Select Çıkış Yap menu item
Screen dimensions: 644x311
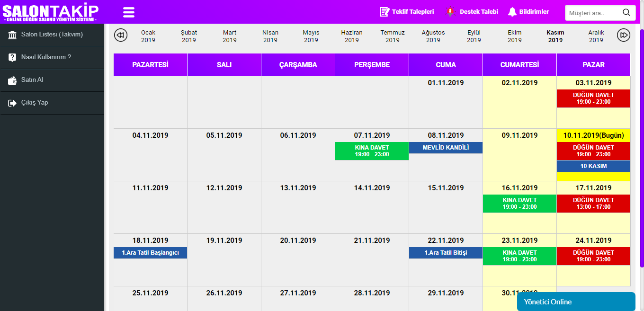(52, 103)
